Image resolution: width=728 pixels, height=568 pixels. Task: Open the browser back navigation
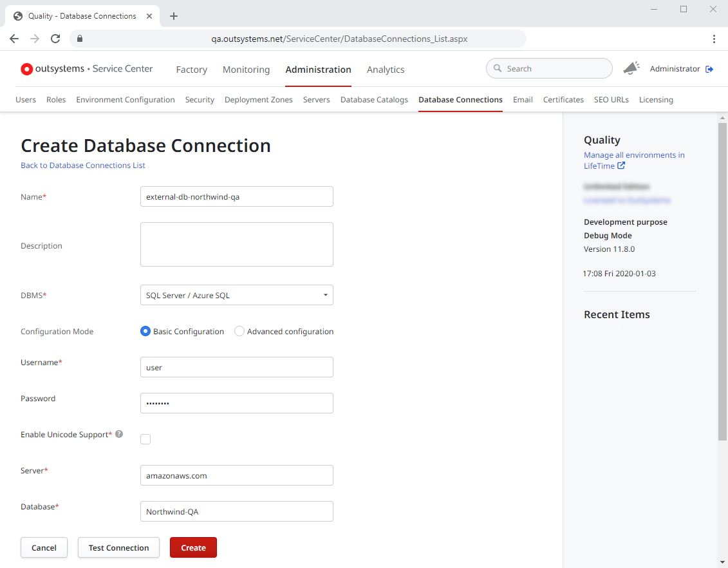point(14,39)
